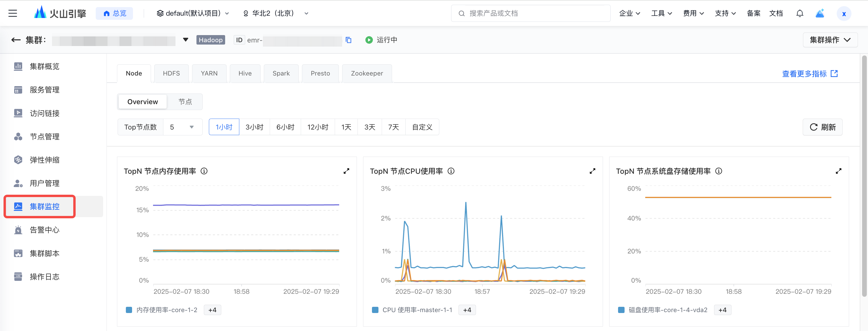This screenshot has height=331, width=868.
Task: Switch to the Presto tab
Action: click(320, 73)
